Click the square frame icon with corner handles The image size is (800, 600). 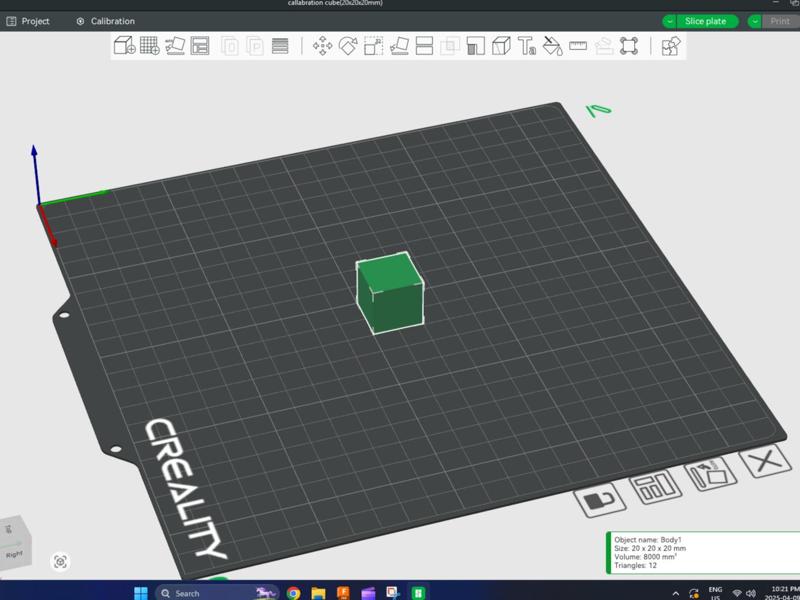629,46
